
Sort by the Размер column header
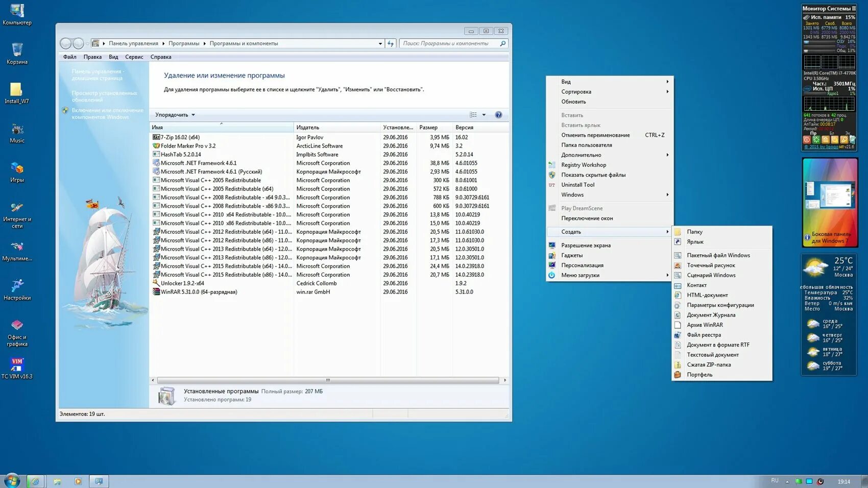point(435,128)
